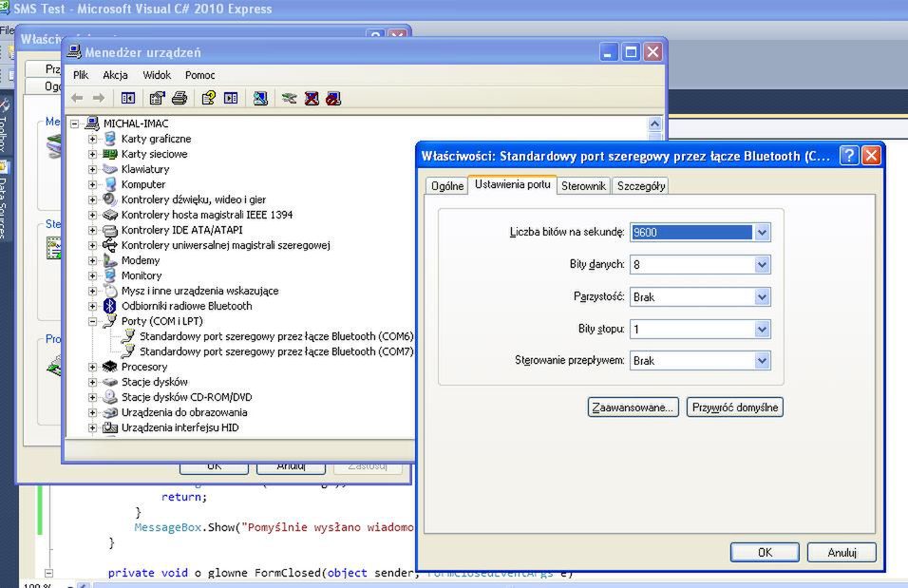This screenshot has height=588, width=908.
Task: Open the Bity stopu dropdown
Action: tap(762, 330)
